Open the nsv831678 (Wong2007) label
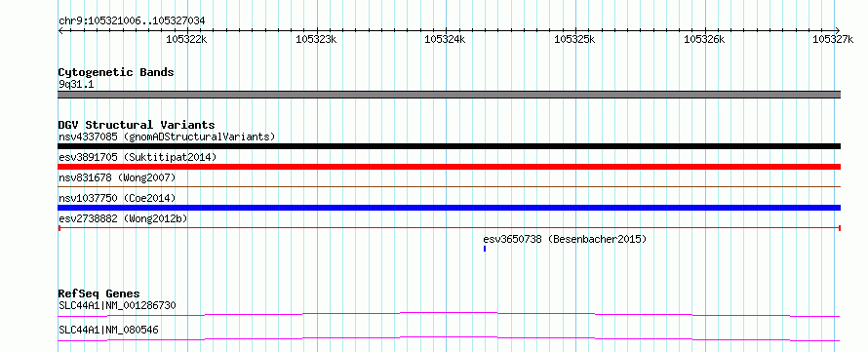The height and width of the screenshot is (352, 868). point(117,177)
